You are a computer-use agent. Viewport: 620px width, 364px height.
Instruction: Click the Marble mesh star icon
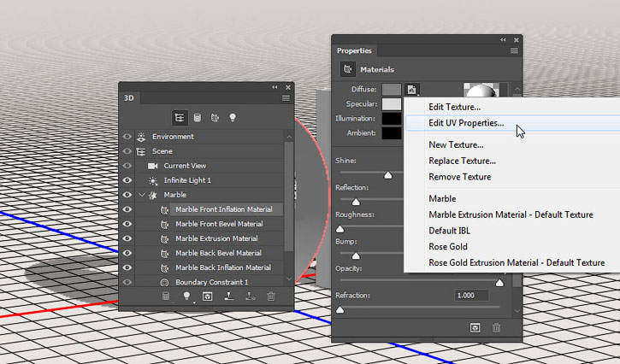pos(153,195)
